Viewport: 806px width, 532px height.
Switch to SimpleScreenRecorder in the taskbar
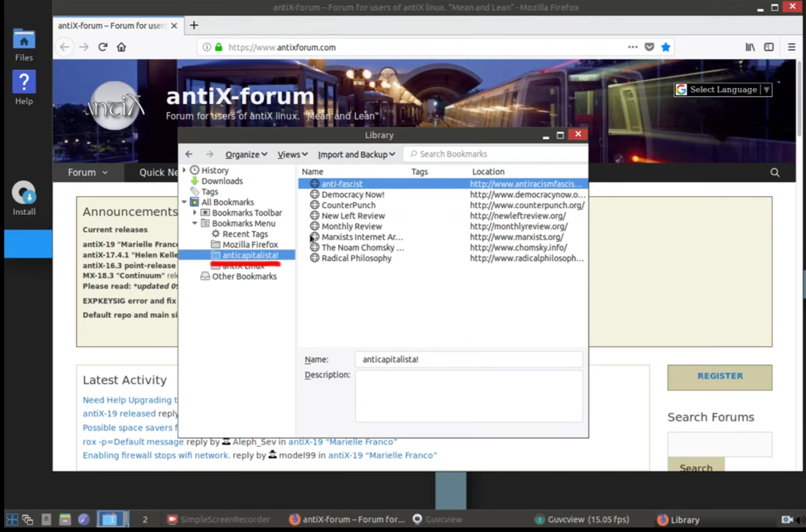219,520
